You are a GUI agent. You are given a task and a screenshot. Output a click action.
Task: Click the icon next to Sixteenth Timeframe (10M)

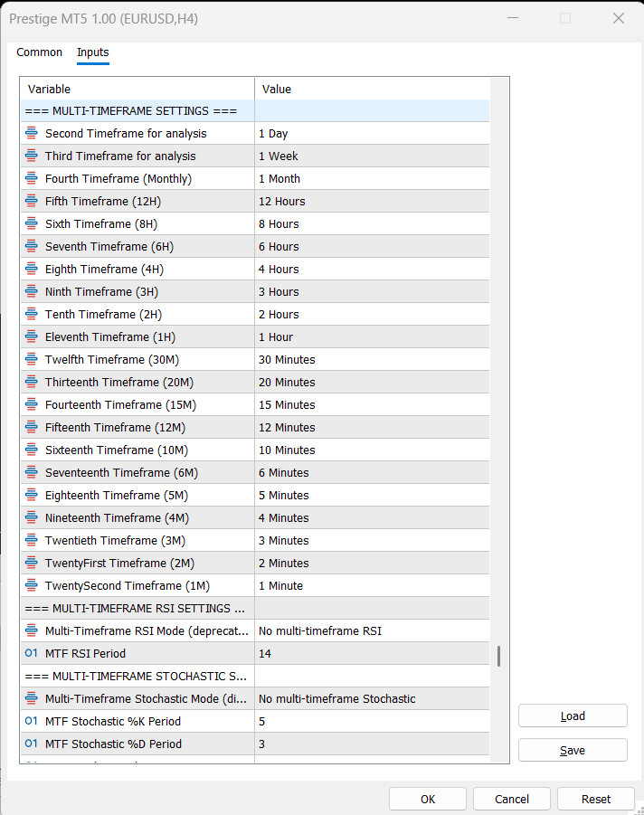click(31, 450)
